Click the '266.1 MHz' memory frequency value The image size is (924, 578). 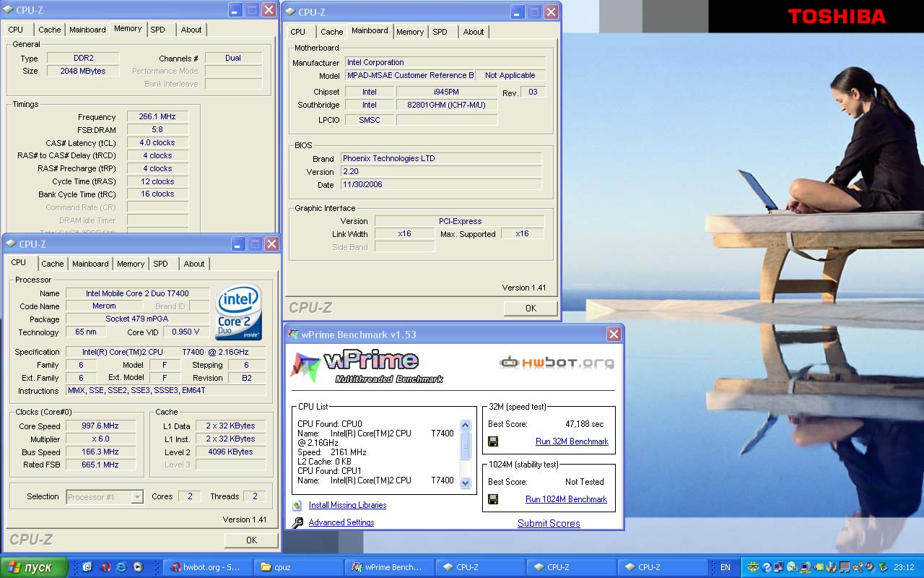point(157,116)
